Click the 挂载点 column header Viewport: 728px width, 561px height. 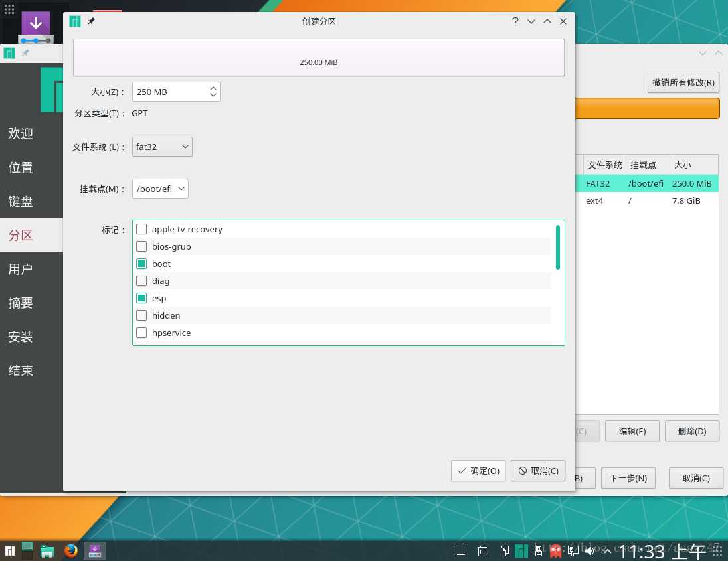coord(648,165)
